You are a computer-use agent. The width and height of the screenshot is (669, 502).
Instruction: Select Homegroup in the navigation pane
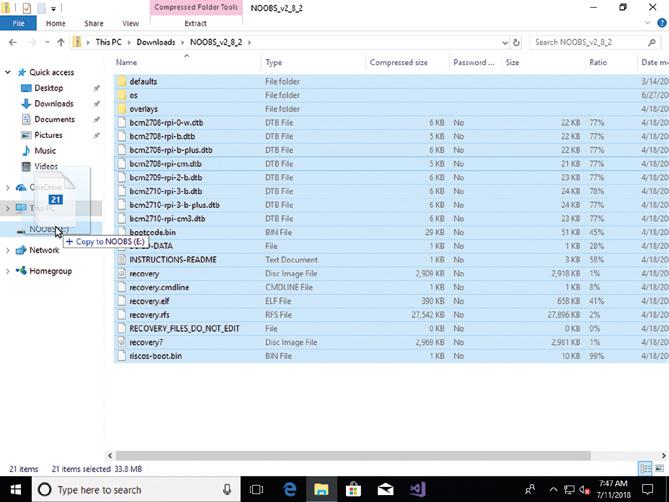[x=50, y=271]
